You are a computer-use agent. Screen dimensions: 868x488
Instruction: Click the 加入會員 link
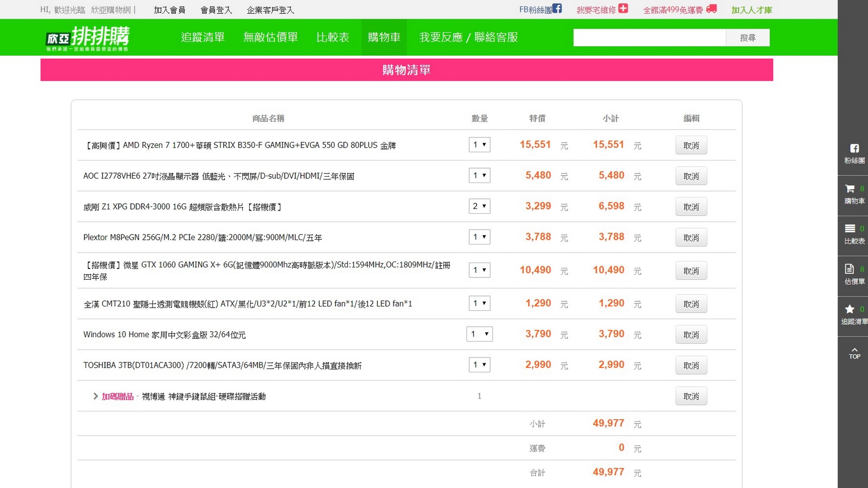pos(170,10)
